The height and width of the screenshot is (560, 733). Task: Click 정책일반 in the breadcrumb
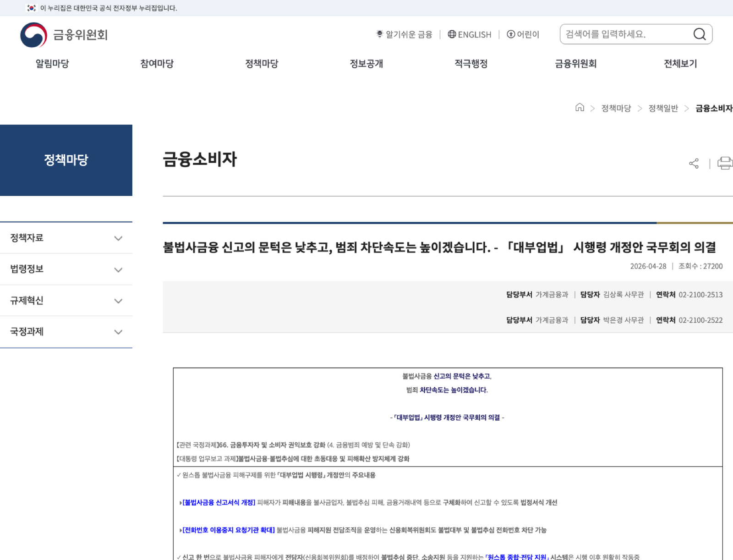(x=663, y=108)
